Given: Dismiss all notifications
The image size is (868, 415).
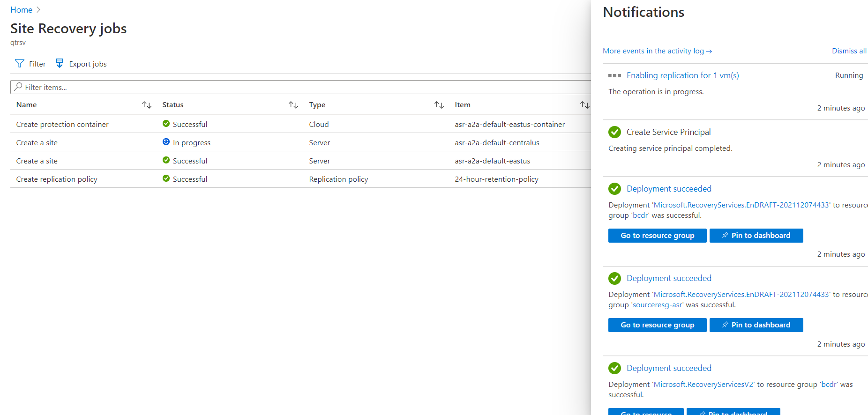Looking at the screenshot, I should coord(849,51).
